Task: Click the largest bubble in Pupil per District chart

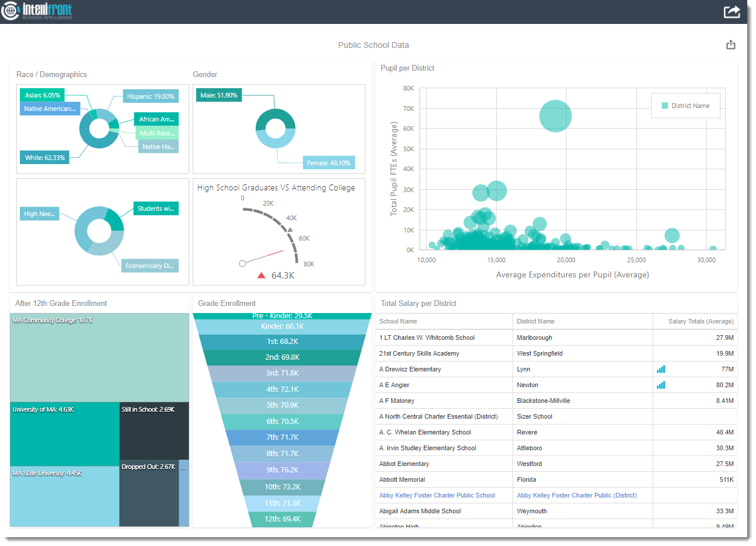Action: point(555,116)
